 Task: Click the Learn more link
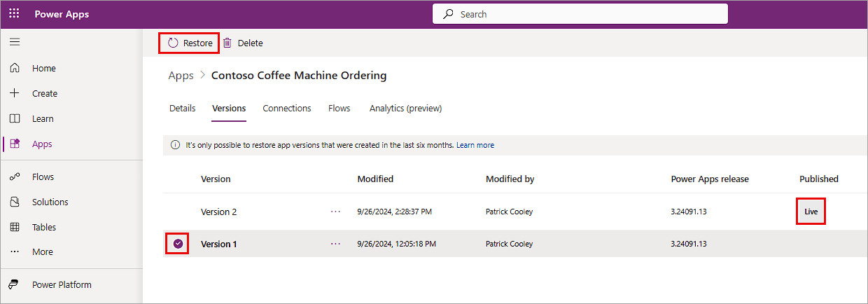click(475, 145)
